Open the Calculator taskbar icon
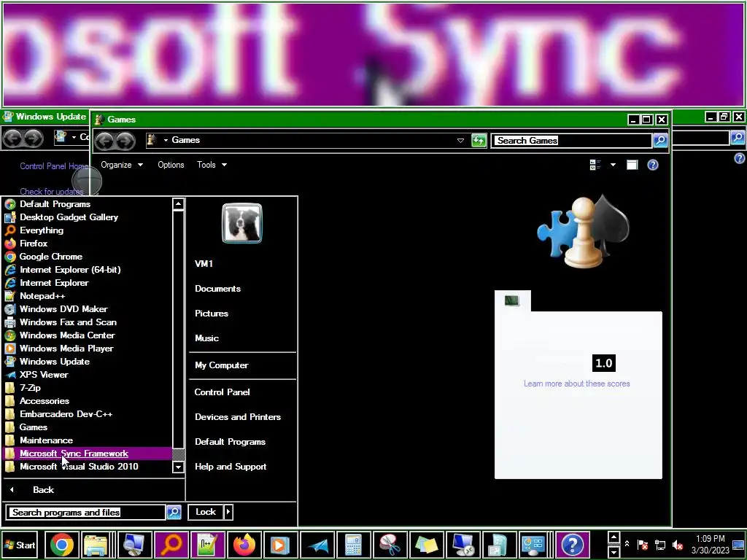This screenshot has height=560, width=747. [354, 544]
